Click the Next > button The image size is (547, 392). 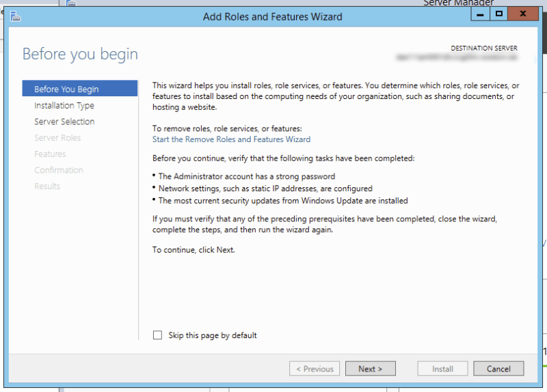tap(370, 369)
